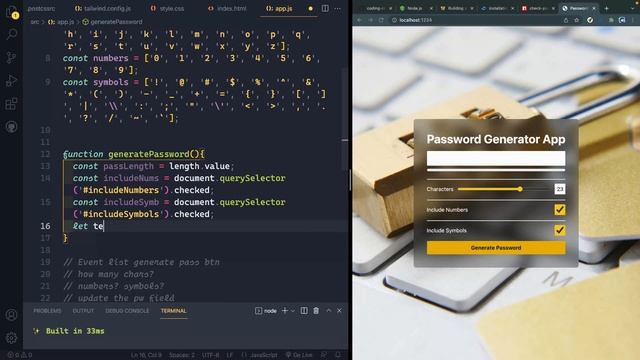Open the OUTPUT panel tab

[x=83, y=311]
